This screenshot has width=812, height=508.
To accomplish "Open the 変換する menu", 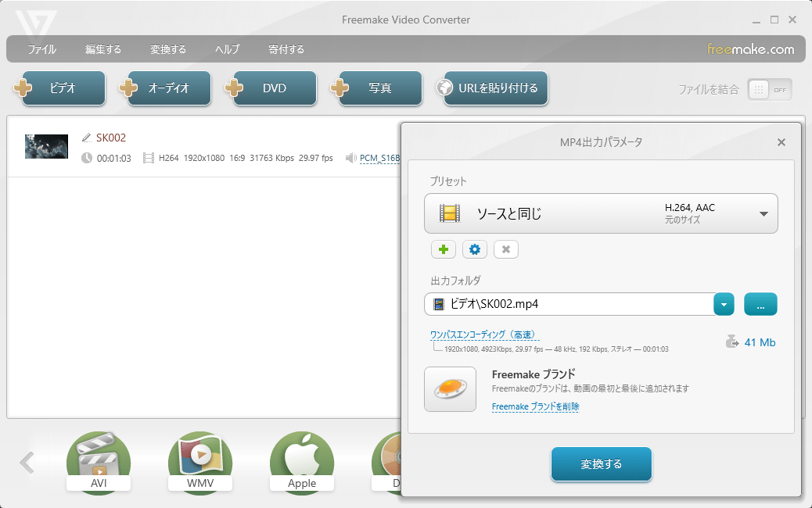I will point(168,49).
